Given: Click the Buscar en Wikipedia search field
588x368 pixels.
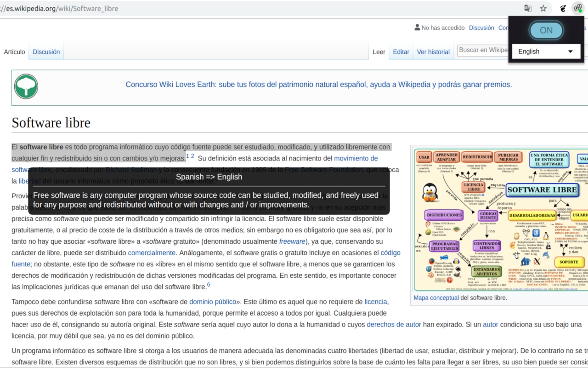Looking at the screenshot, I should (x=483, y=50).
